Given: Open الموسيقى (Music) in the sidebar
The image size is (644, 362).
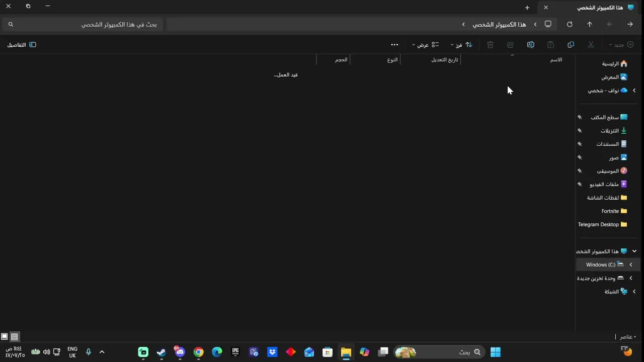Looking at the screenshot, I should pos(612,171).
